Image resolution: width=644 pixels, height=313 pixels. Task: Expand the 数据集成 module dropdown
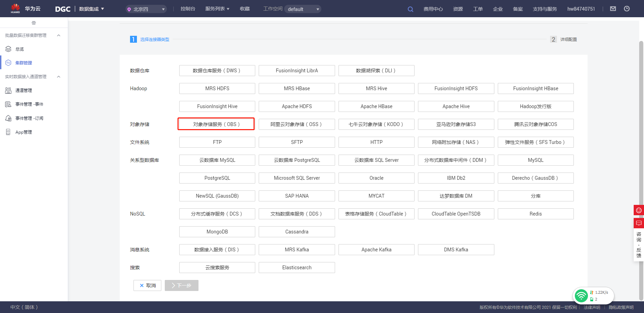pyautogui.click(x=92, y=9)
